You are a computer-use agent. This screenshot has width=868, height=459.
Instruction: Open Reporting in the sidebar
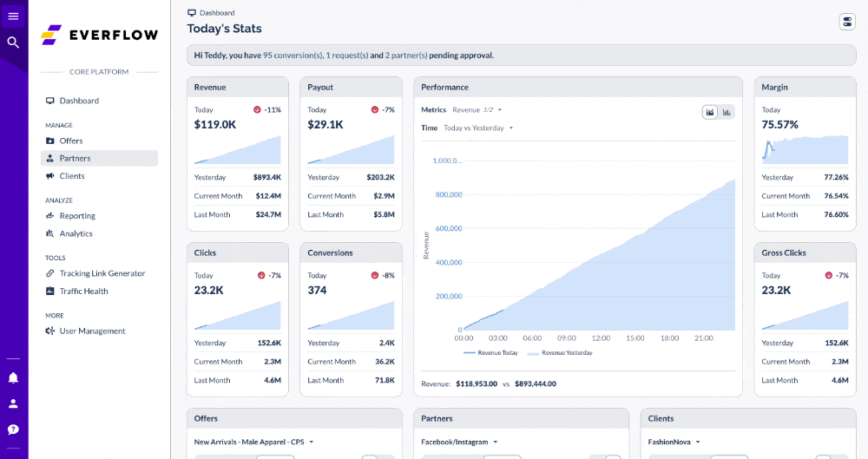77,216
